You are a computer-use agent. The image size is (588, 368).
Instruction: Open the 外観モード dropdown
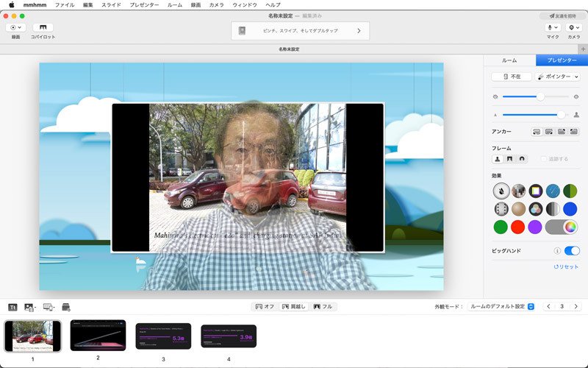(x=501, y=306)
